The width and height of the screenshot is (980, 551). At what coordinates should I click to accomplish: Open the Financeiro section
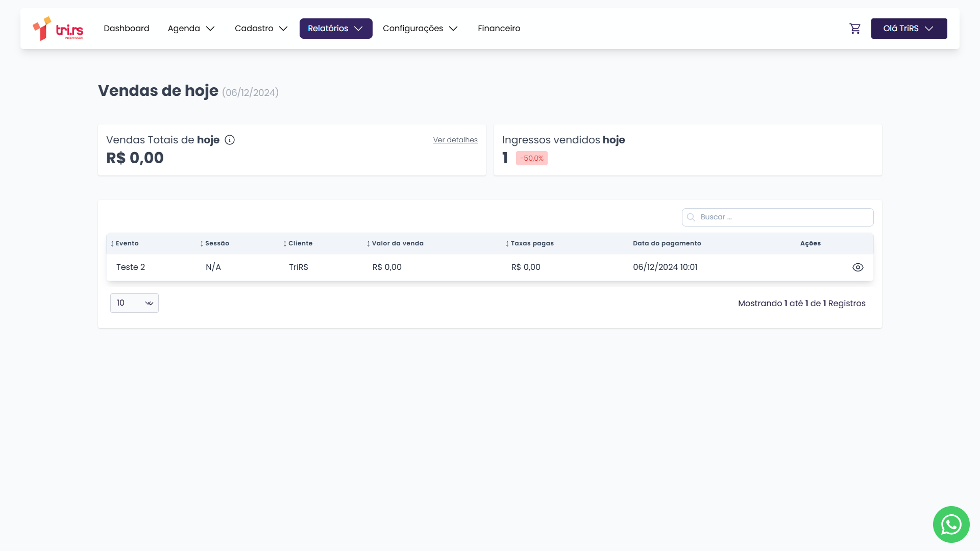pyautogui.click(x=499, y=29)
